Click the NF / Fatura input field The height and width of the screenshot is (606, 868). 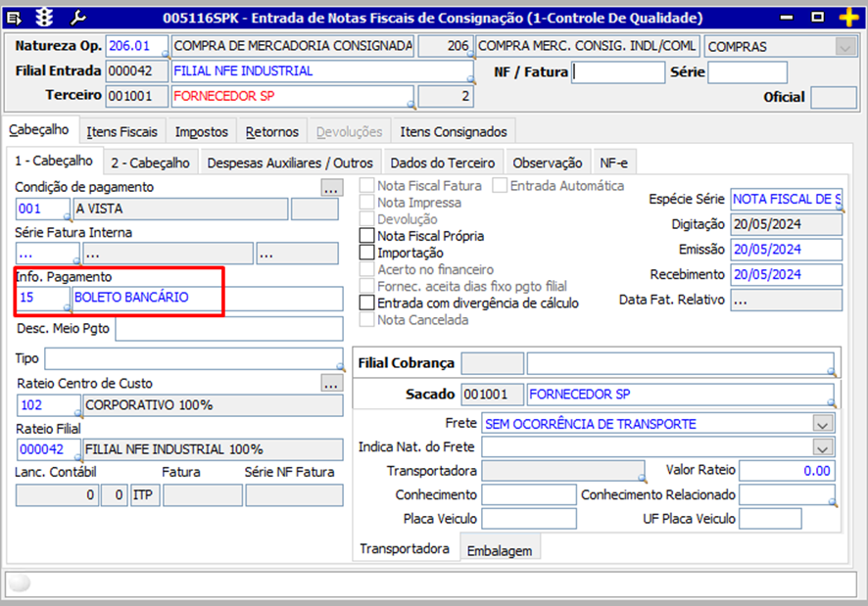[x=618, y=71]
